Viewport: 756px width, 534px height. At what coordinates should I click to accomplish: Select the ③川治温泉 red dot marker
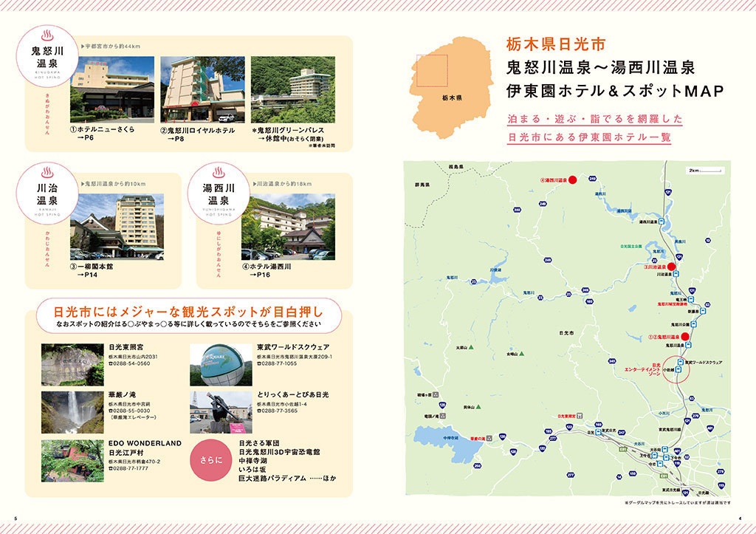[673, 265]
